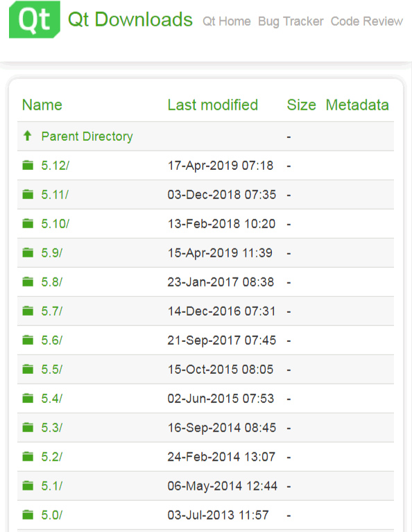Sort listing by the Size header

301,105
